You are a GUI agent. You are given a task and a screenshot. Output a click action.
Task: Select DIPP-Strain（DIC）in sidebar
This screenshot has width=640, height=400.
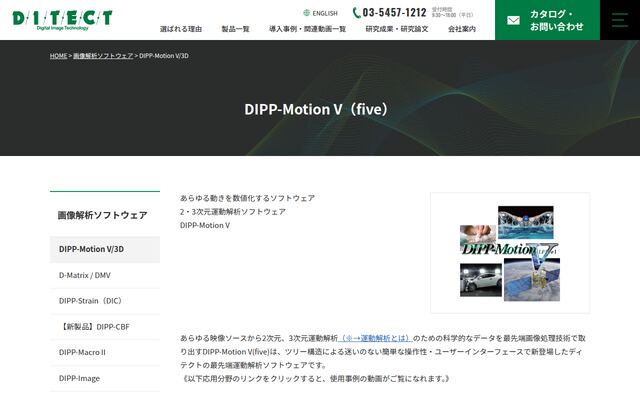pos(105,301)
